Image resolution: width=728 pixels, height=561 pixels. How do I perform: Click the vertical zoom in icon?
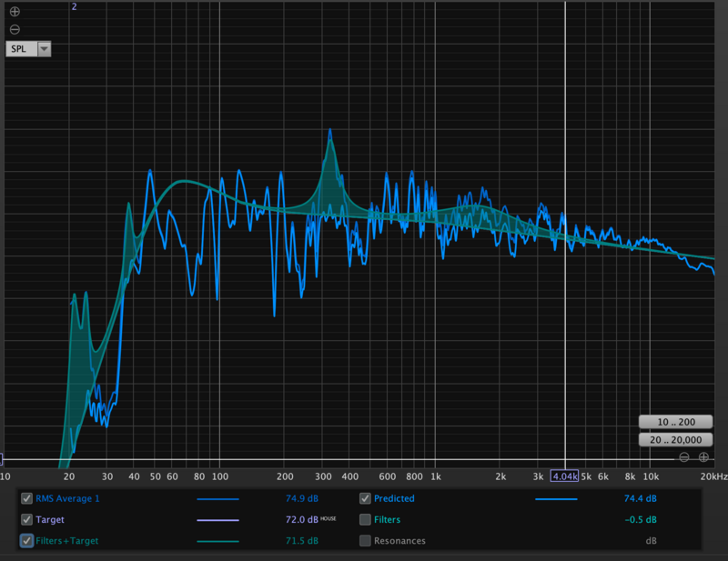coord(15,12)
